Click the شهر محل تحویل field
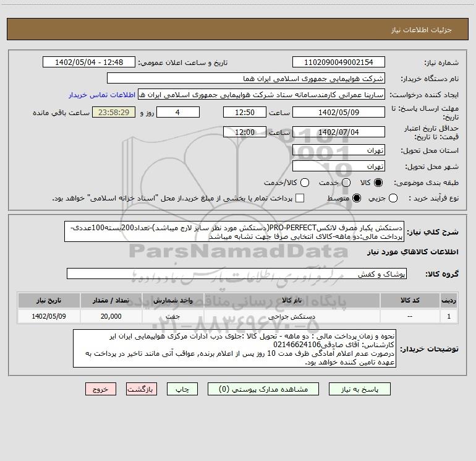Viewport: 476px width, 461px height. point(339,166)
